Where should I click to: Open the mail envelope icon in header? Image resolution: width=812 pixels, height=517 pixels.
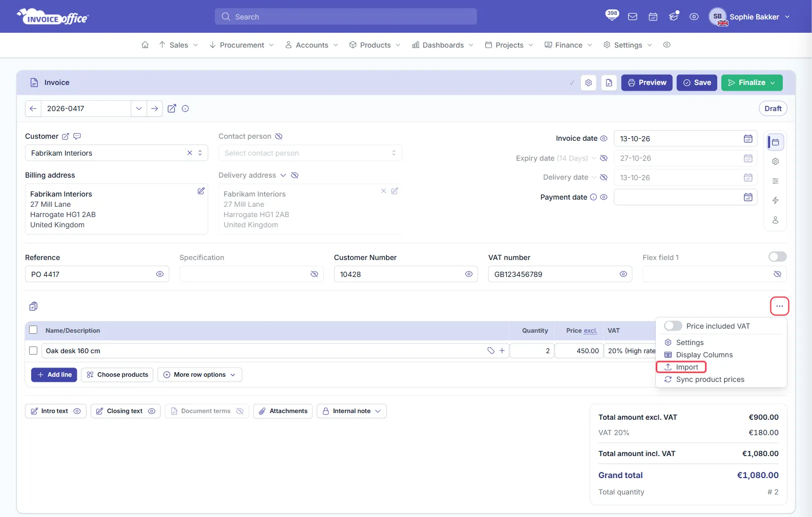tap(633, 17)
